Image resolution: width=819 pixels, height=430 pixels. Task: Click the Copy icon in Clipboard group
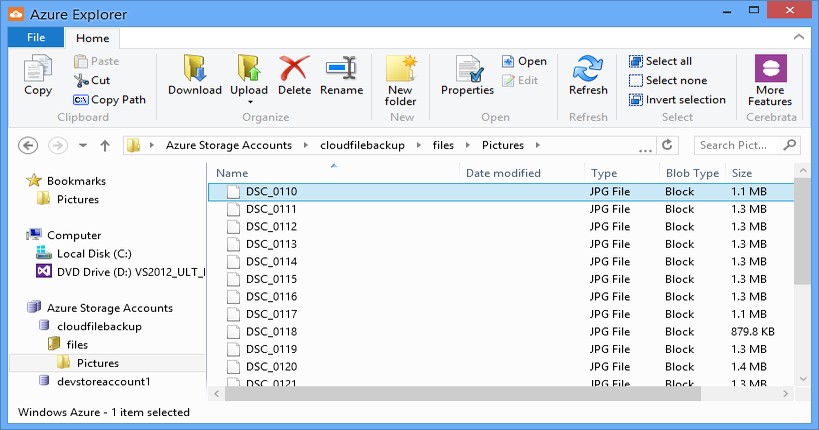[x=38, y=76]
